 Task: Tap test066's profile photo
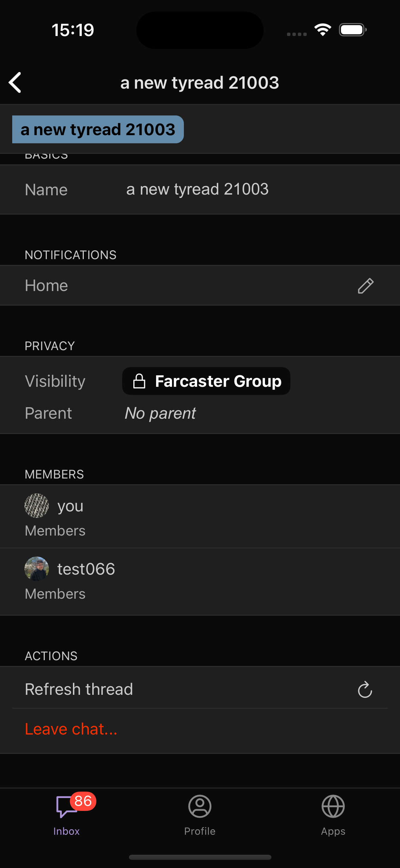pos(37,569)
